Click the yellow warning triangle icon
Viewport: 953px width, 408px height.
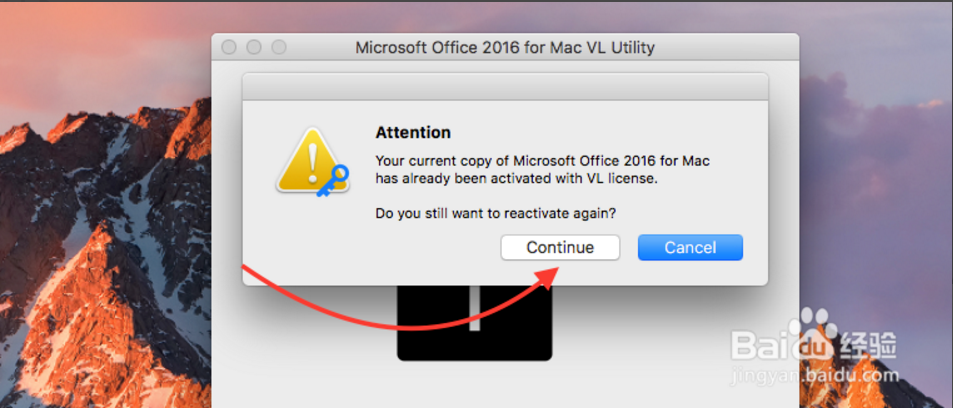click(310, 159)
